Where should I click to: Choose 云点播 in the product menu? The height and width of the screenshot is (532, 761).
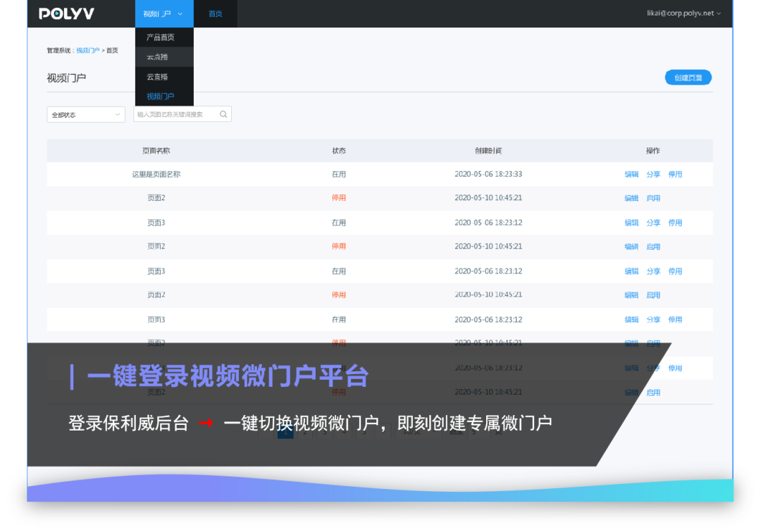(x=158, y=57)
